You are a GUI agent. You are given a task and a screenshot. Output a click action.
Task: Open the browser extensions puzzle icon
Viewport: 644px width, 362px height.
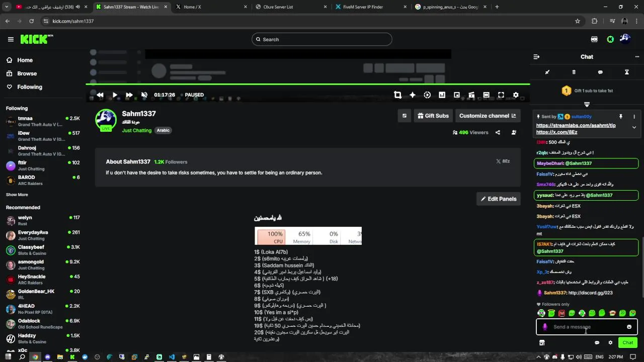coord(595,21)
